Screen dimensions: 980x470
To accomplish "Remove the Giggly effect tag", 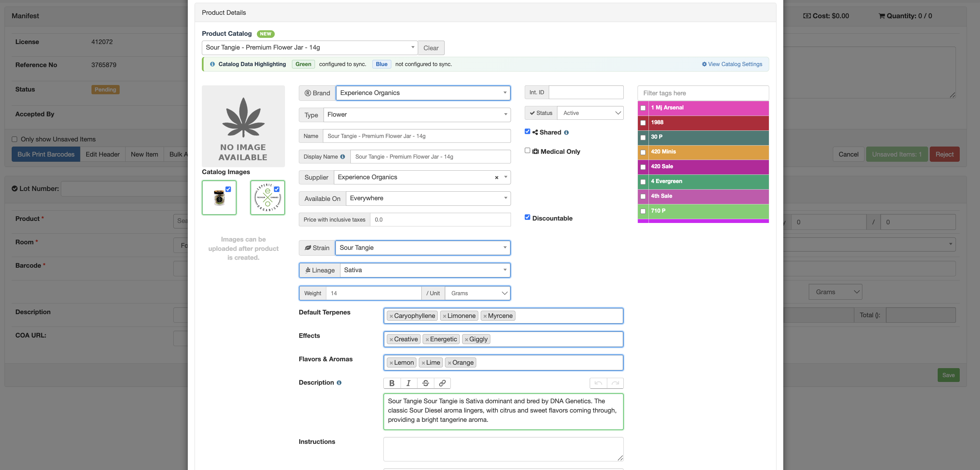I will coord(466,340).
